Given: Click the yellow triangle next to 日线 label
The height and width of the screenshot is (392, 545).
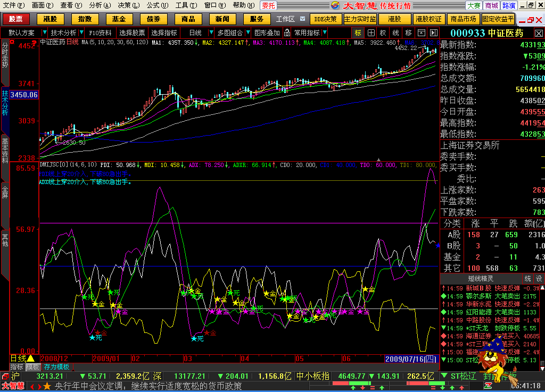Looking at the screenshot, I should pos(30,358).
